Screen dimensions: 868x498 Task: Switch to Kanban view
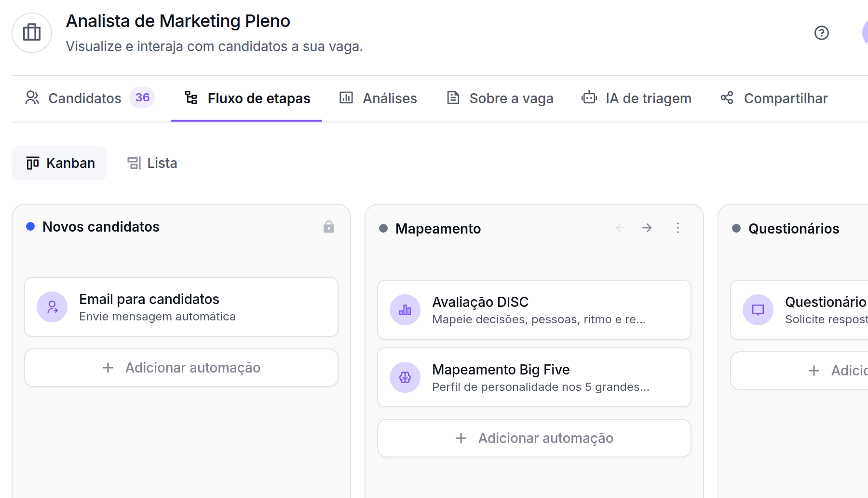[59, 163]
